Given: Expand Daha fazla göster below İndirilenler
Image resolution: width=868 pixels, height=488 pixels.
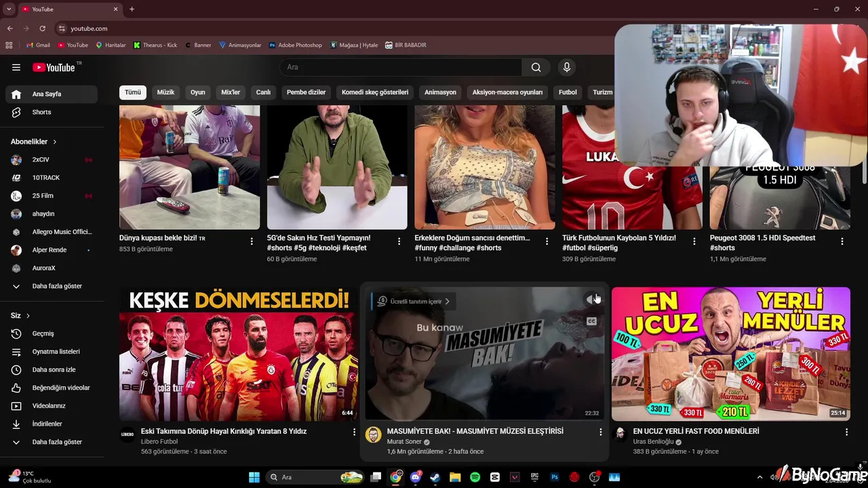Looking at the screenshot, I should [x=52, y=442].
